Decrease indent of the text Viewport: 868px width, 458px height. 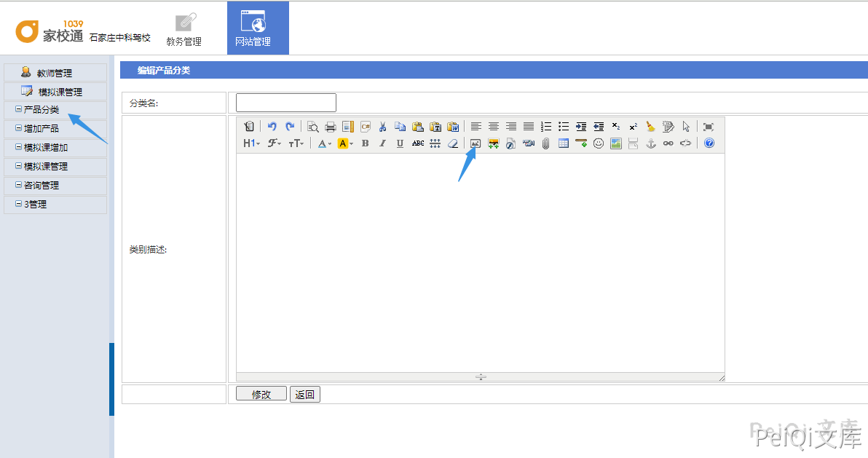(599, 126)
